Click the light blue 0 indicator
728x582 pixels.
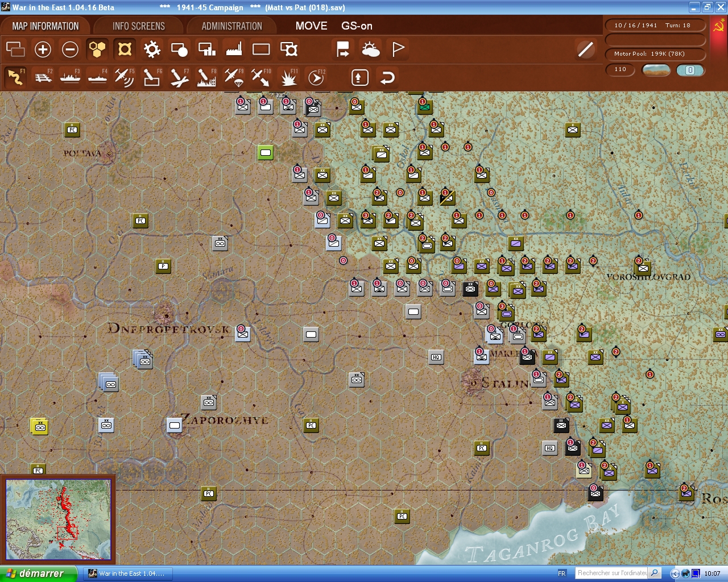point(690,70)
